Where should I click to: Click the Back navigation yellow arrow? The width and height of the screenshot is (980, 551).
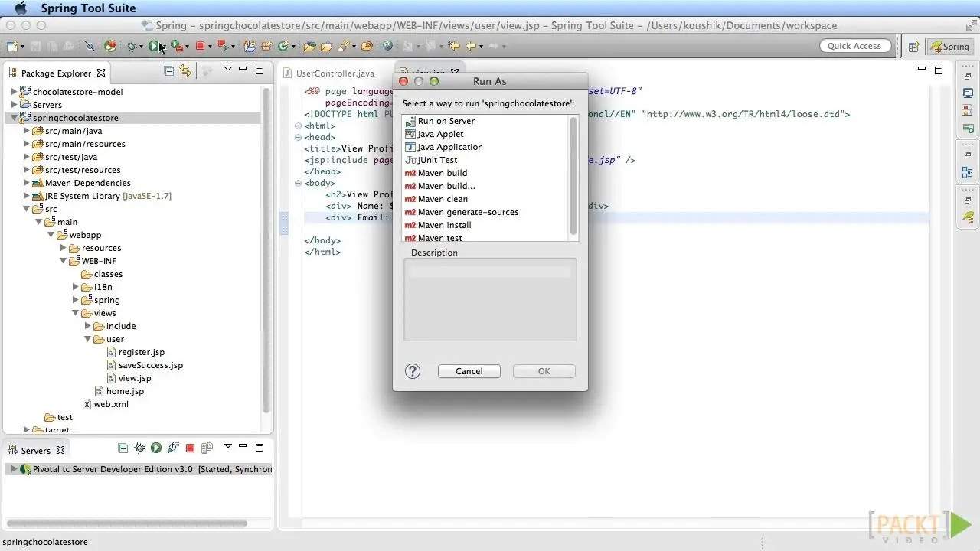pyautogui.click(x=471, y=47)
